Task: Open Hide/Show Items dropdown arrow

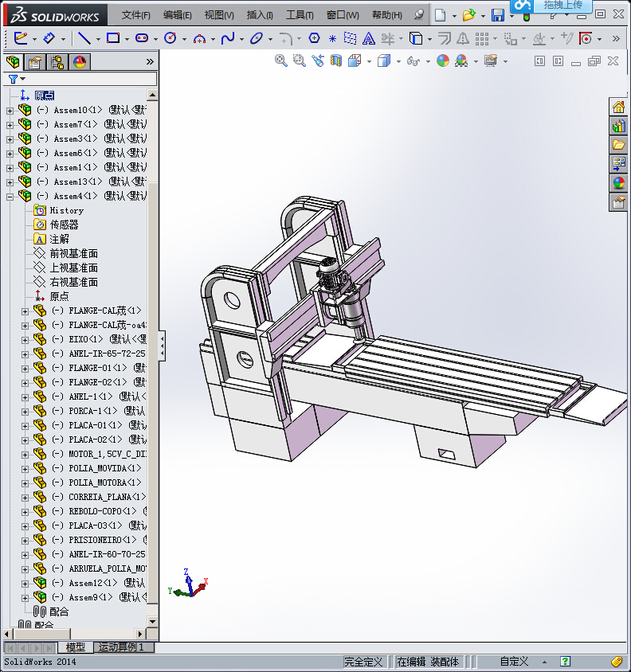Action: [x=428, y=61]
